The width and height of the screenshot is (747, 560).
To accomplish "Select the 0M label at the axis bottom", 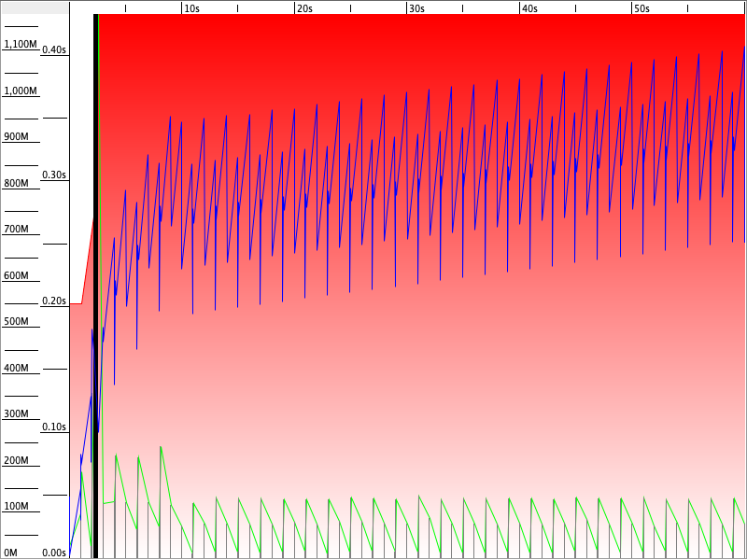I will tap(11, 553).
